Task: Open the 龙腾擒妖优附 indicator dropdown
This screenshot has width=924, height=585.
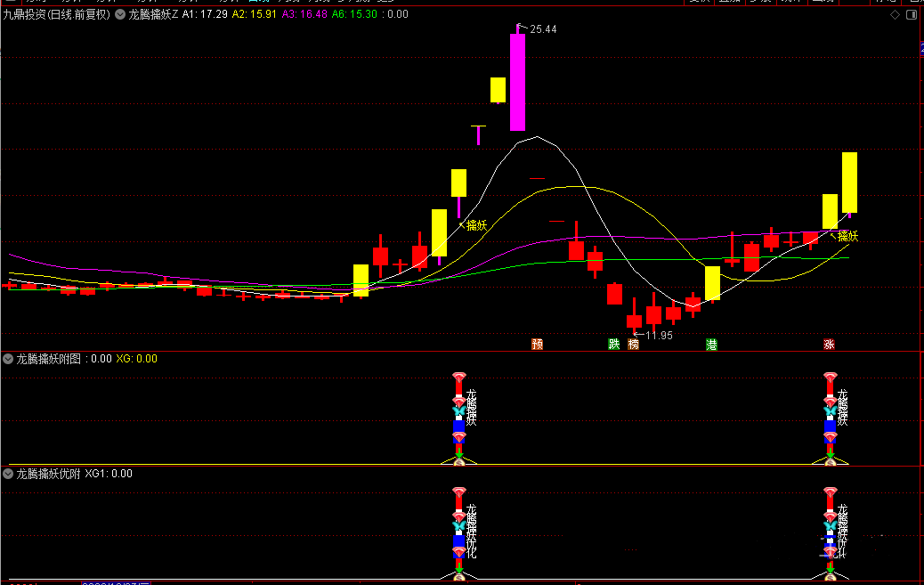Action: [8, 474]
